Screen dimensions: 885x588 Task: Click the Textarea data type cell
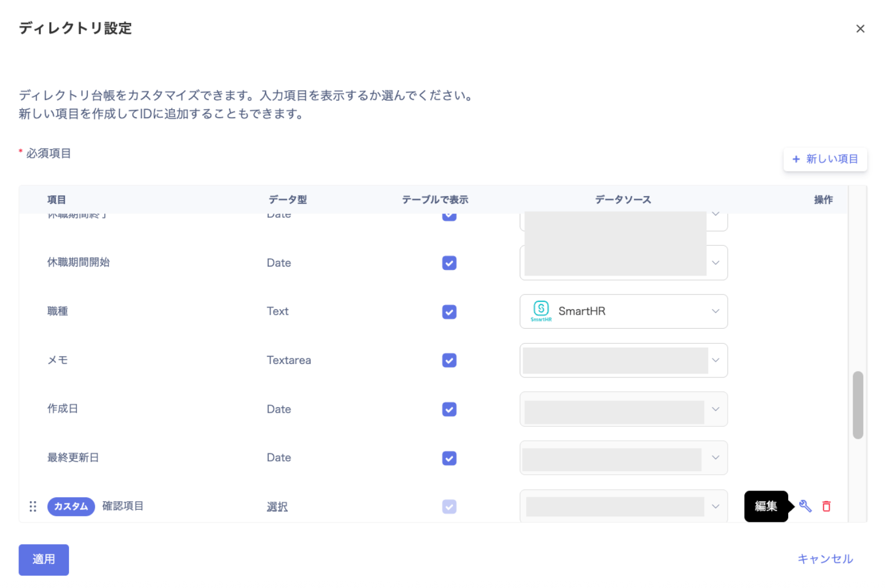(x=288, y=360)
